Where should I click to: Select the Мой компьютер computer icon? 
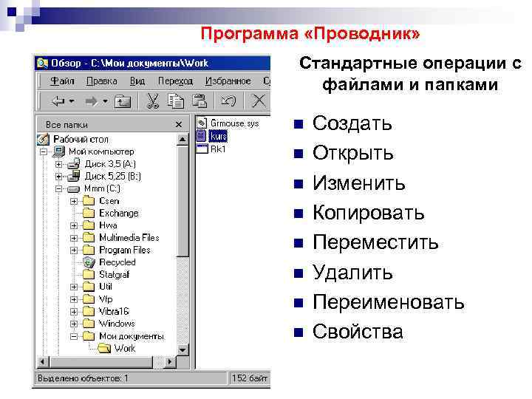[58, 151]
